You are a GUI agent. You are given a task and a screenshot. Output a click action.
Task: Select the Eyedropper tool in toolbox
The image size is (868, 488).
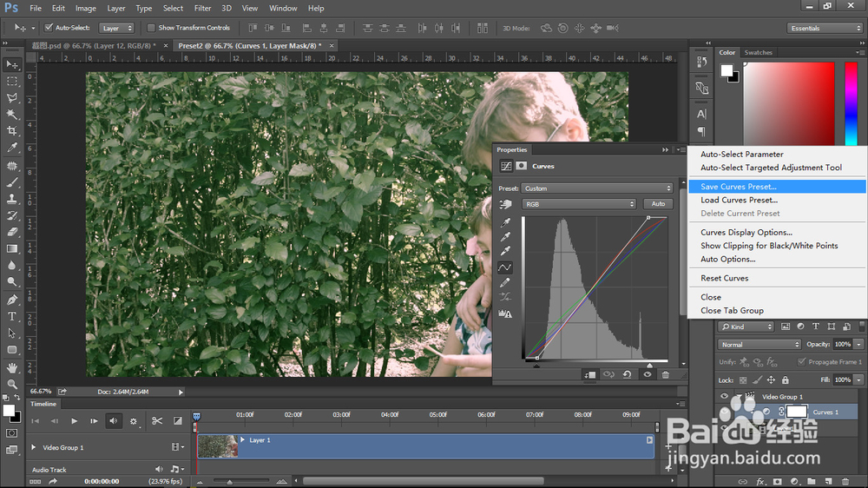point(11,148)
